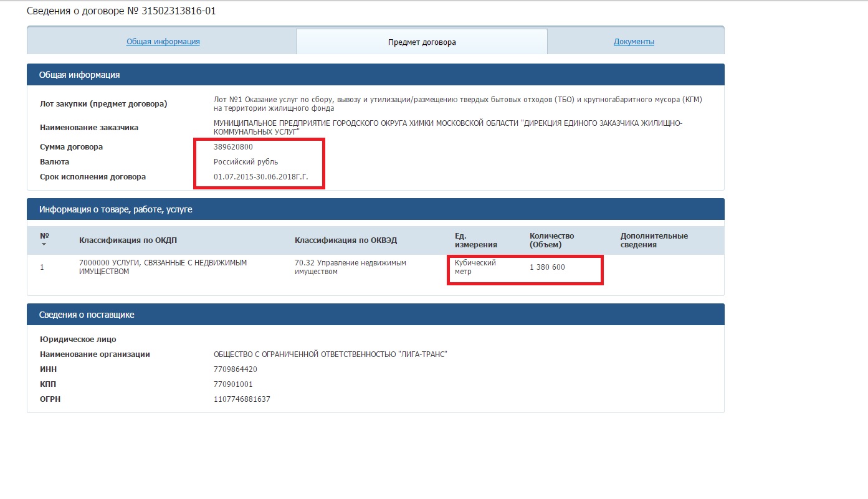
Task: Click the Дополнительные сведения column header
Action: click(654, 240)
